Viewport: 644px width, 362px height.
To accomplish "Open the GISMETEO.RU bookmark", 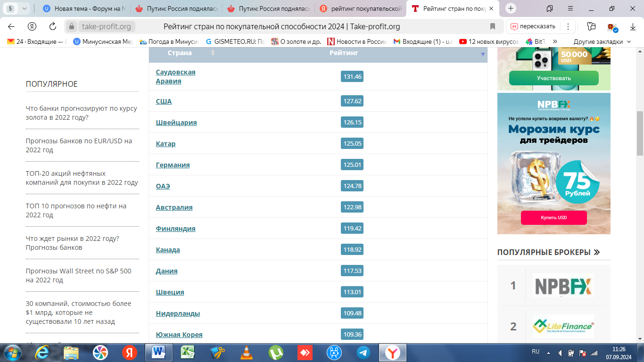I will pyautogui.click(x=237, y=41).
